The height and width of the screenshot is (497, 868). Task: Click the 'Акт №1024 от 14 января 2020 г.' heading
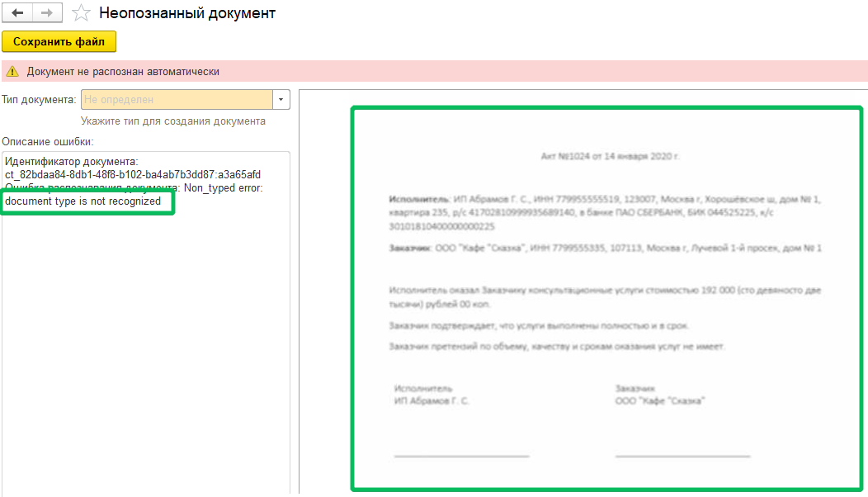pyautogui.click(x=610, y=156)
